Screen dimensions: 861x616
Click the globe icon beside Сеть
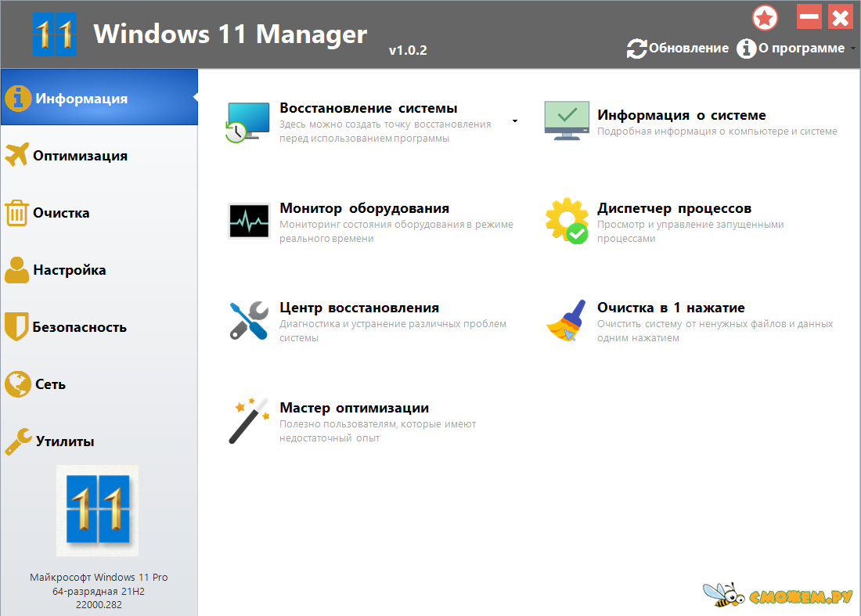pos(18,384)
